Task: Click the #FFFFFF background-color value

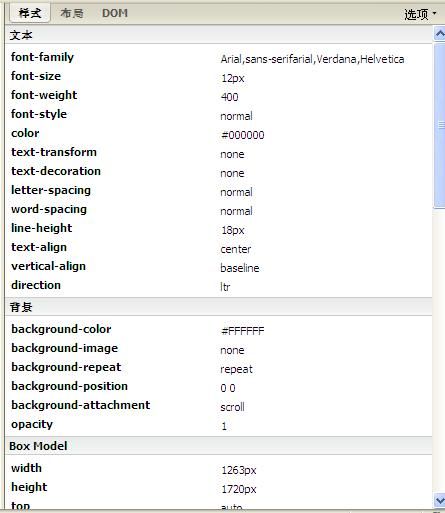Action: (x=242, y=331)
